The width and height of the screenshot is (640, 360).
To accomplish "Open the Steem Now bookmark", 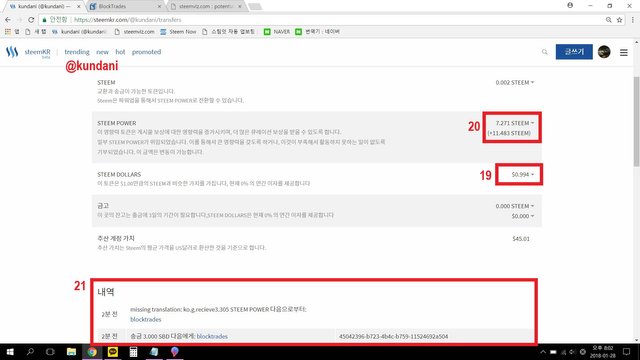I will pyautogui.click(x=178, y=31).
